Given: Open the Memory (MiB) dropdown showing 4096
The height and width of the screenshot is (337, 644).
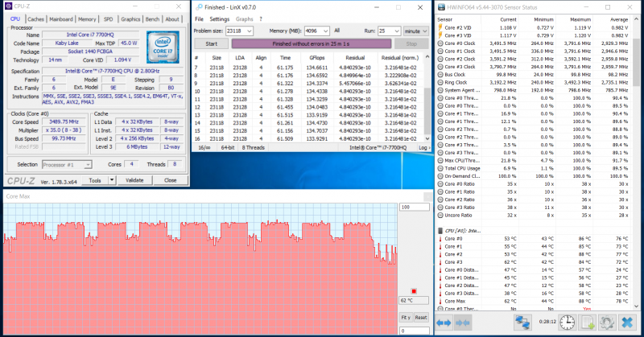Looking at the screenshot, I should (326, 31).
